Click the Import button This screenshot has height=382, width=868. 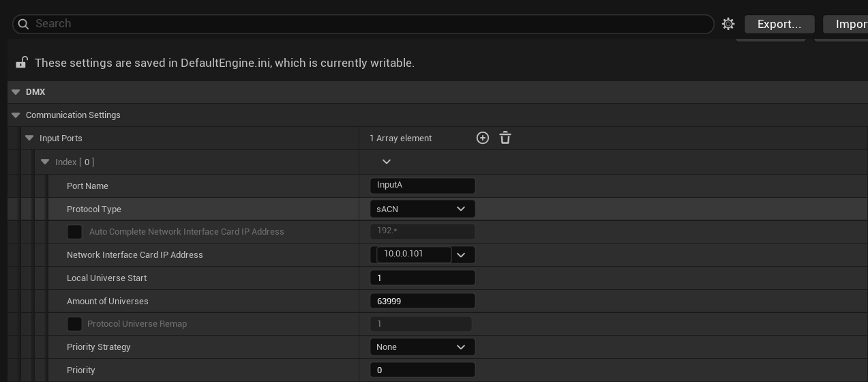(x=845, y=24)
